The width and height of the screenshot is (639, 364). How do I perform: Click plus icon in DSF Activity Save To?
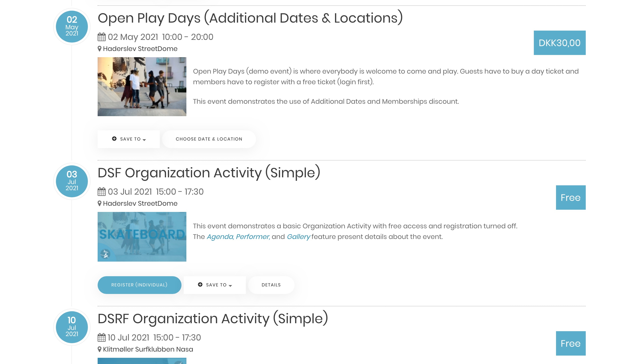[200, 284]
